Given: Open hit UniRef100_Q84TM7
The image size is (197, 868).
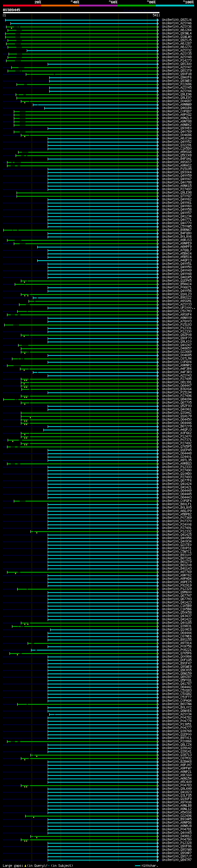Looking at the screenshot, I should (176, 860).
